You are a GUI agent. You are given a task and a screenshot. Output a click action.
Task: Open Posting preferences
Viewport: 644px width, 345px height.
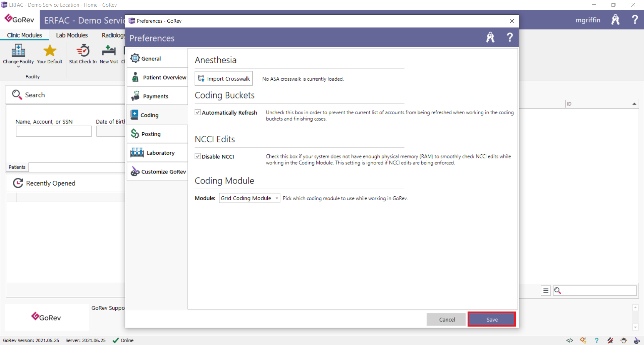pyautogui.click(x=157, y=134)
